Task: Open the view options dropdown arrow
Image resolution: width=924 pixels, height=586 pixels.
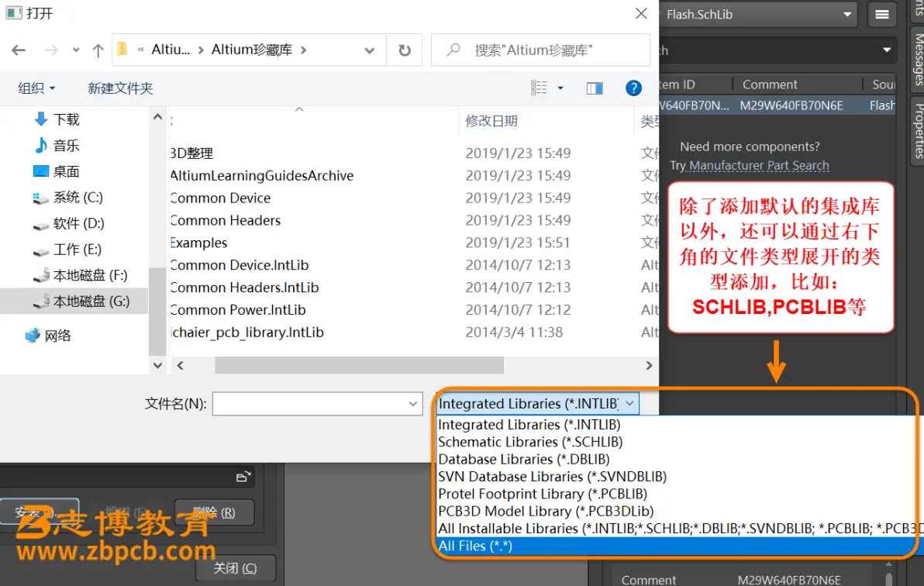Action: (x=560, y=88)
